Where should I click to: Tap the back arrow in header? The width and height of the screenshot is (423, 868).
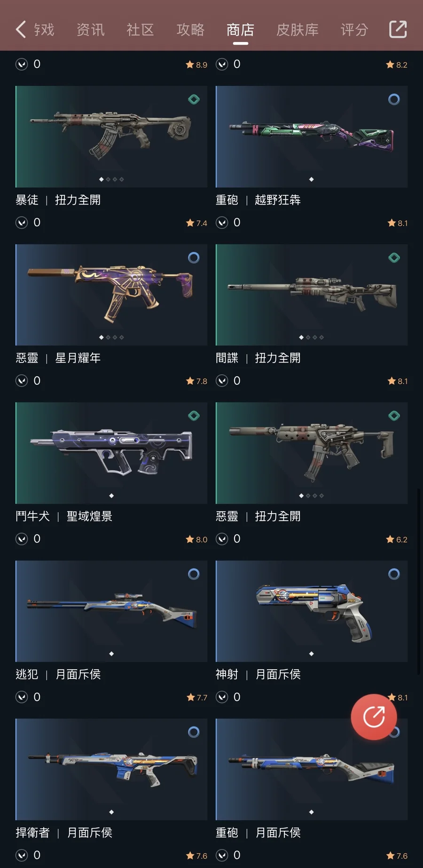[x=20, y=30]
